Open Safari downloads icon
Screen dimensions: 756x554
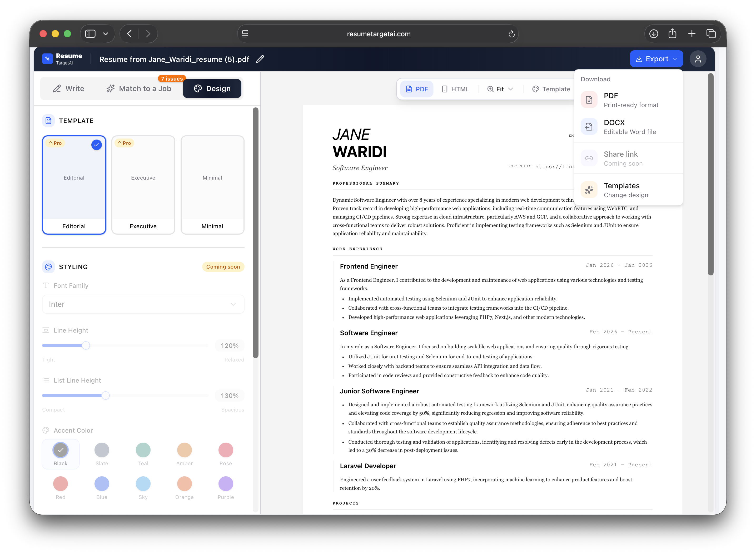coord(653,34)
